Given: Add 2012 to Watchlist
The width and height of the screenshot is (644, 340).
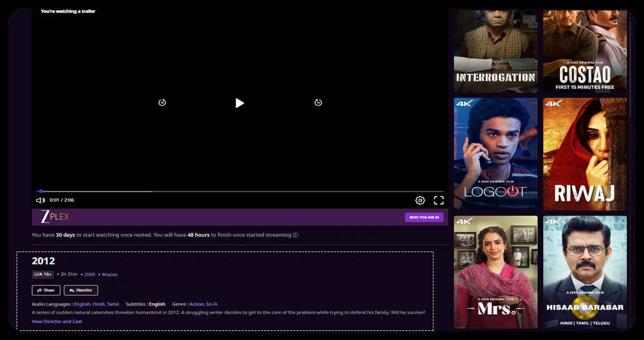Looking at the screenshot, I should click(81, 290).
